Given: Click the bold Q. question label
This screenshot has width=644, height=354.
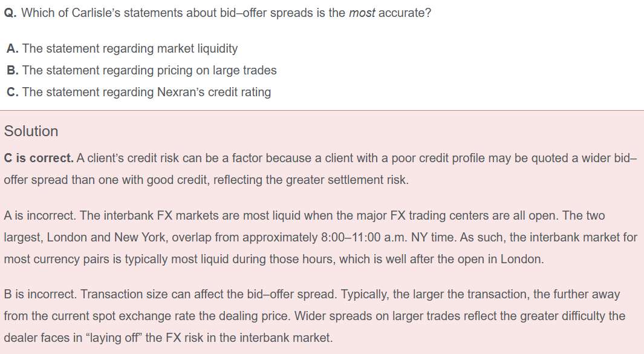Looking at the screenshot, I should tap(10, 13).
